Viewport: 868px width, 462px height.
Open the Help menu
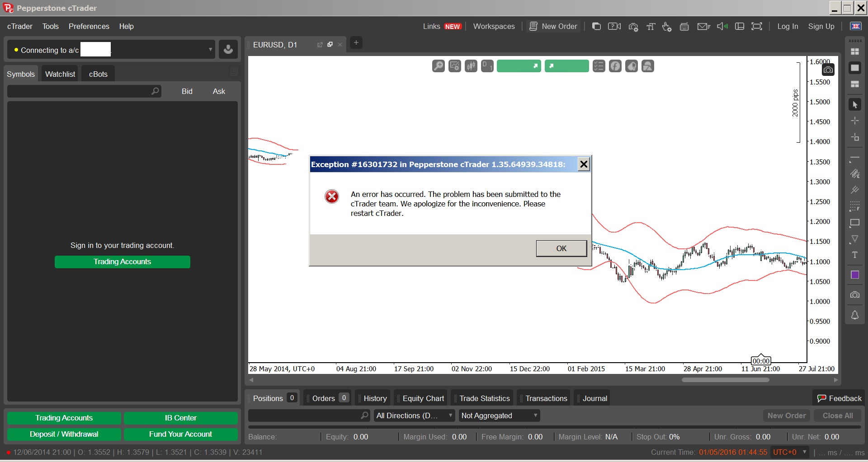coord(127,27)
